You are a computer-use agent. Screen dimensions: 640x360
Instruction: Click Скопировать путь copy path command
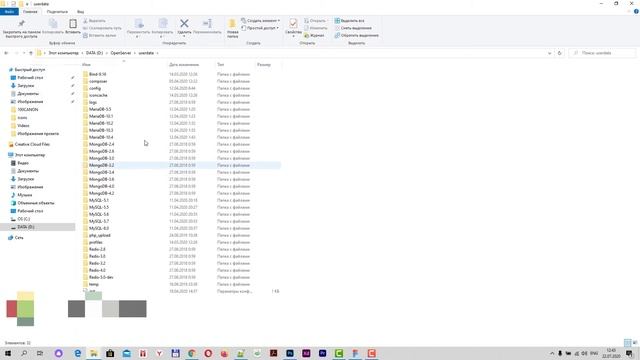102,28
